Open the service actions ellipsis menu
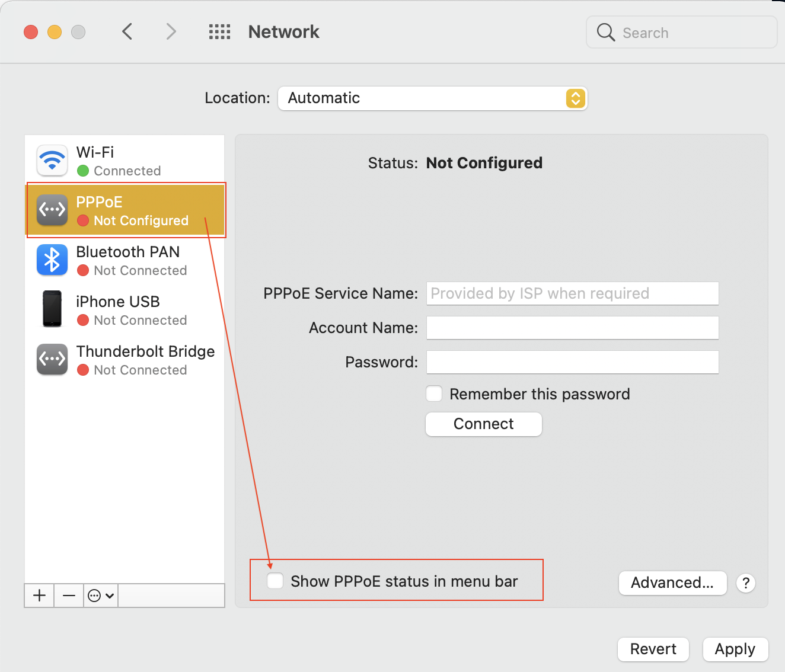Screen dimensions: 785x672 tap(101, 596)
